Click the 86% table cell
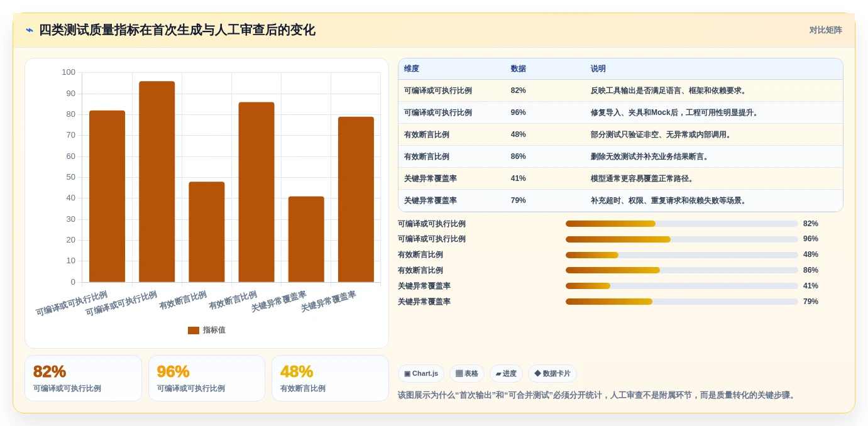This screenshot has height=426, width=868. [519, 156]
